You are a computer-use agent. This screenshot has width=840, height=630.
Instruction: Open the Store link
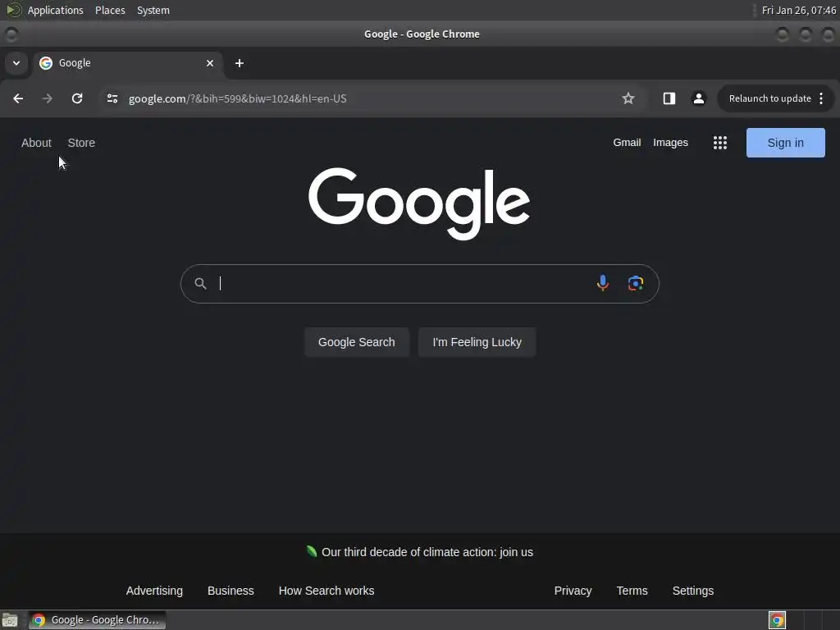(x=81, y=143)
